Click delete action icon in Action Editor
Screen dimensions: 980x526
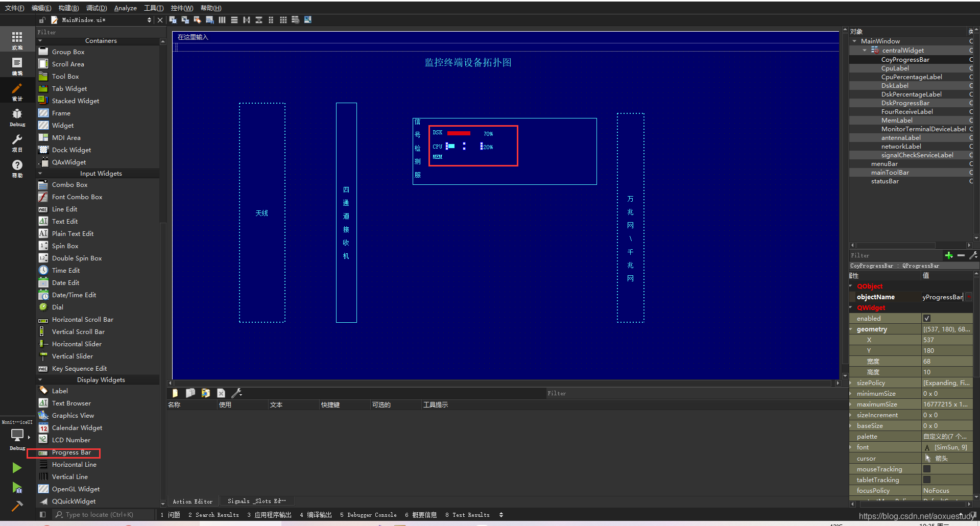[x=221, y=393]
